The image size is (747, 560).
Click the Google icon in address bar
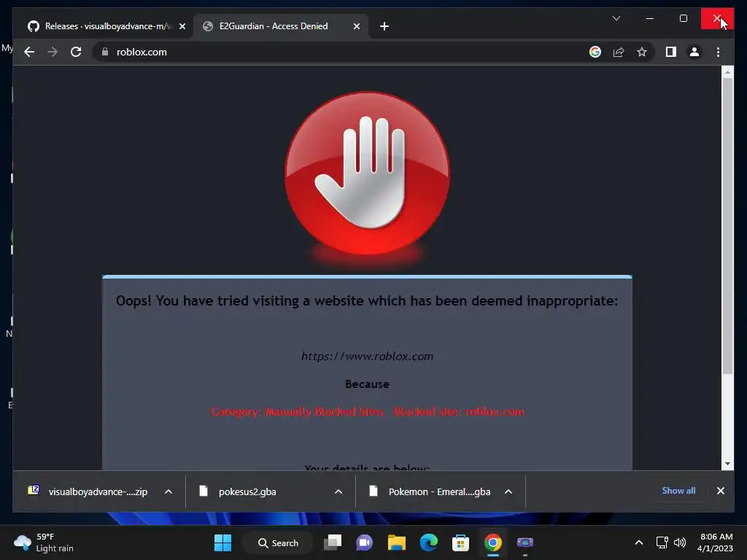[595, 52]
